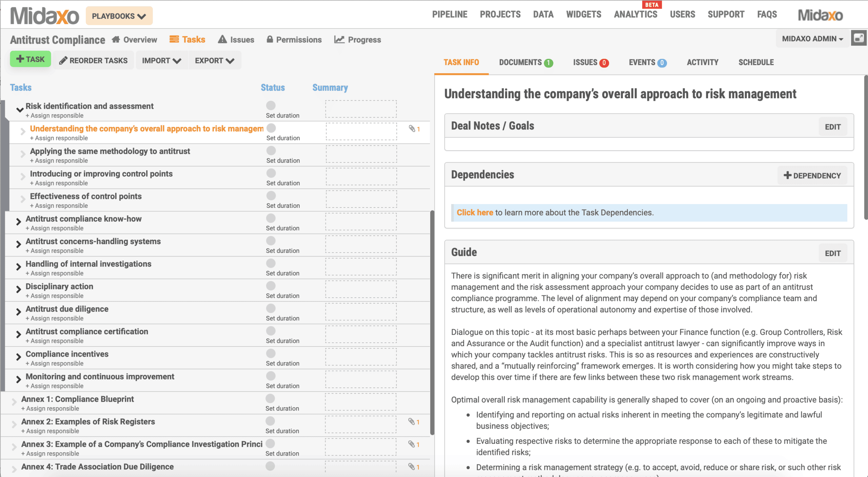Edit the Deal Notes / Goals section
Viewport: 868px width, 477px height.
pos(833,127)
